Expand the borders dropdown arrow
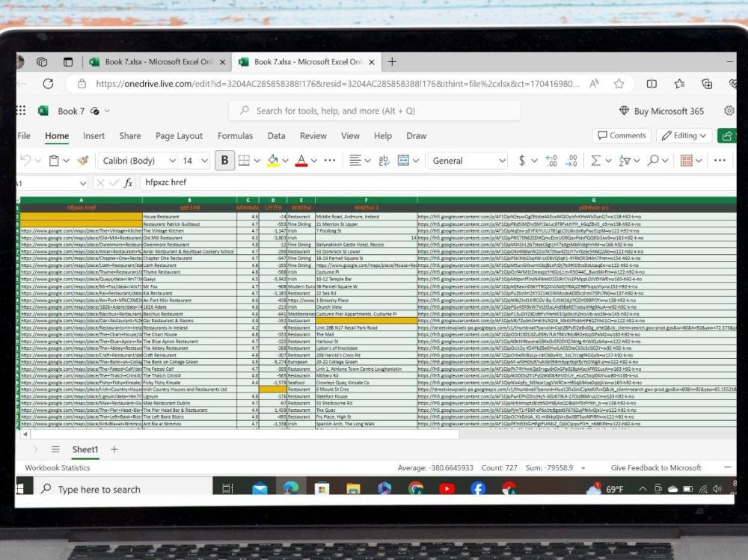 [257, 161]
